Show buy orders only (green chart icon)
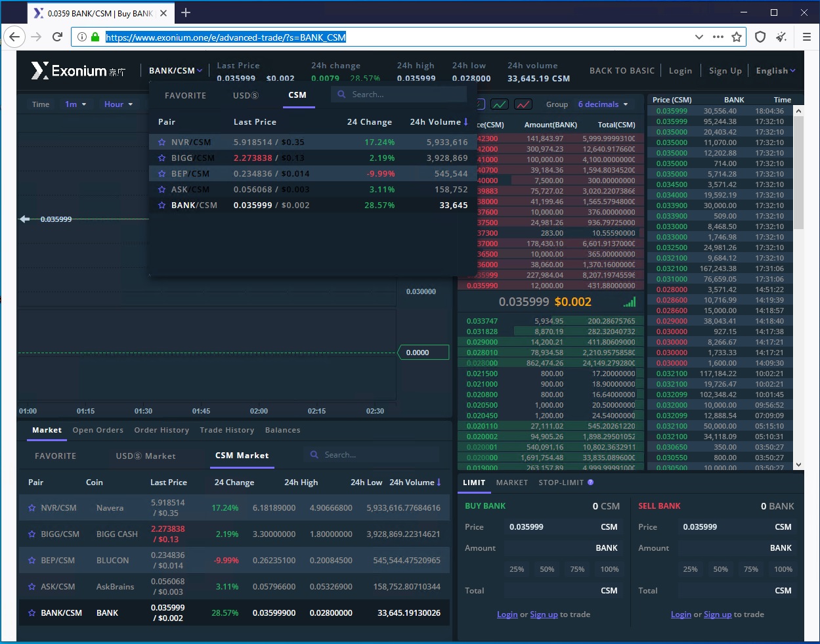This screenshot has height=644, width=820. pyautogui.click(x=500, y=104)
